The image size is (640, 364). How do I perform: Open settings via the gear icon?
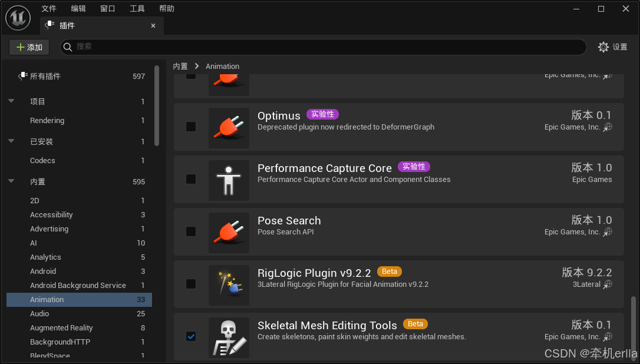(603, 47)
